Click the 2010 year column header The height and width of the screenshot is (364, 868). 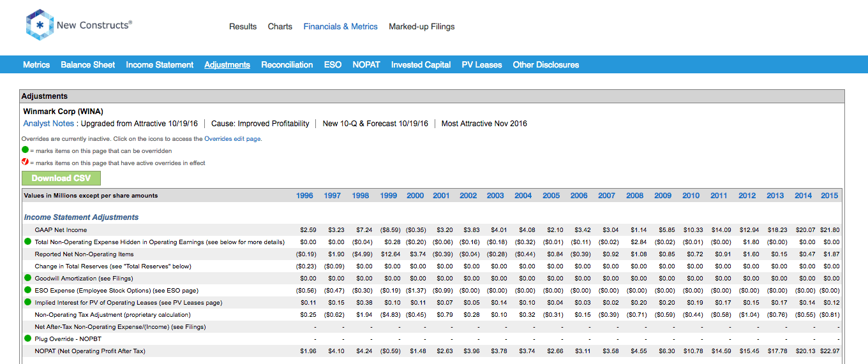click(x=691, y=196)
